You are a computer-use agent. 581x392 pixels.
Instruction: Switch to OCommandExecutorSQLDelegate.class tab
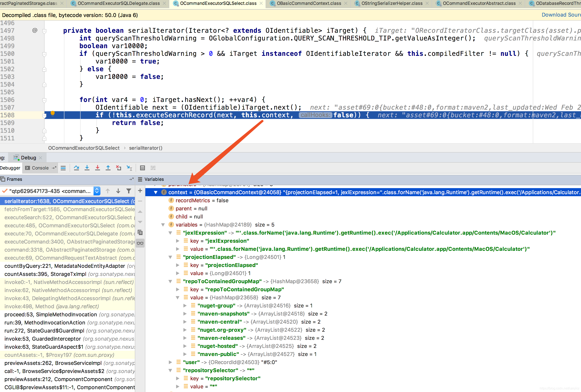[x=118, y=3]
